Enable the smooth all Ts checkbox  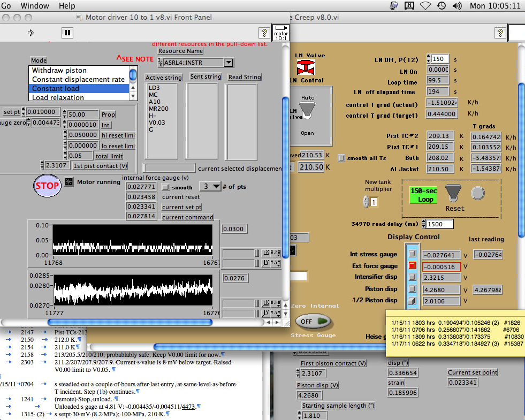click(341, 158)
